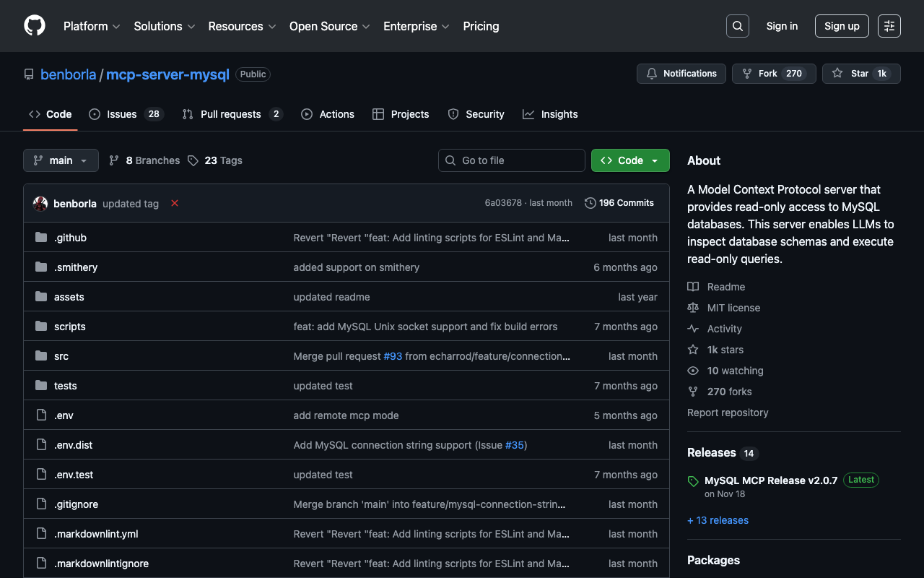Click the failed status X icon
The image size is (924, 578).
click(175, 204)
